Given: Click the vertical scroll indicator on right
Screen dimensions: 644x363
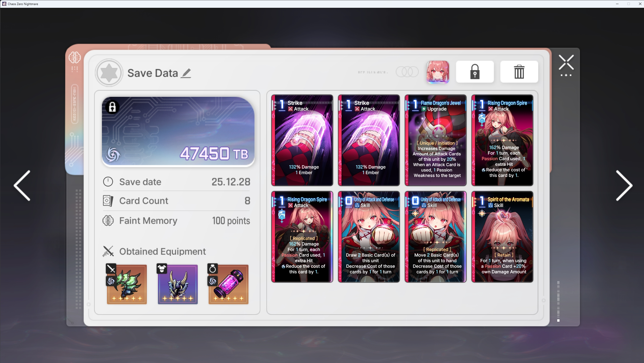Looking at the screenshot, I should [558, 301].
